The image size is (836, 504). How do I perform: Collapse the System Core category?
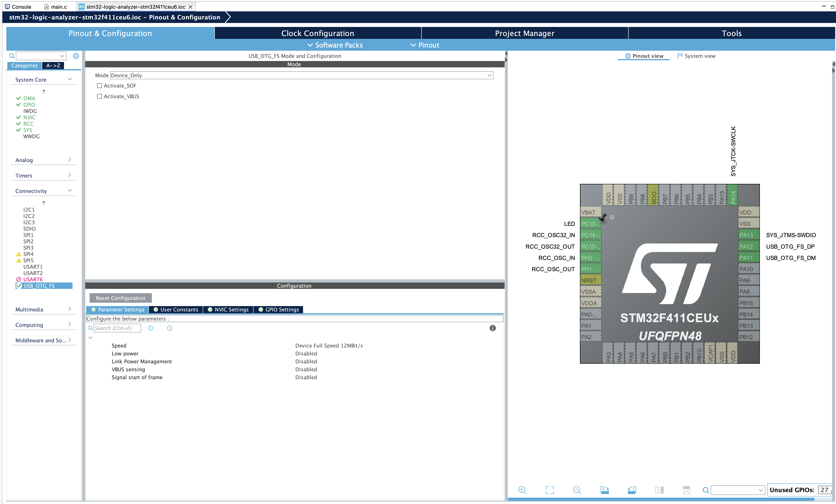click(70, 79)
